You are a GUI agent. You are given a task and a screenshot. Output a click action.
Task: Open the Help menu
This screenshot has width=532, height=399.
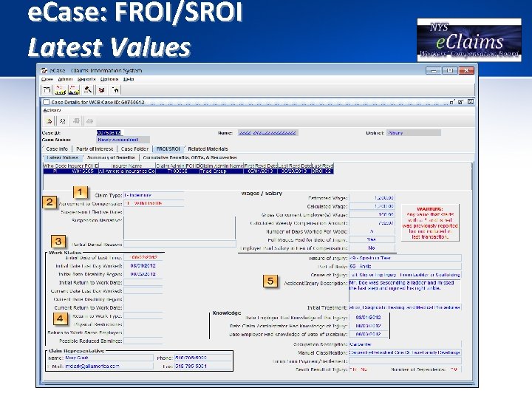point(129,79)
